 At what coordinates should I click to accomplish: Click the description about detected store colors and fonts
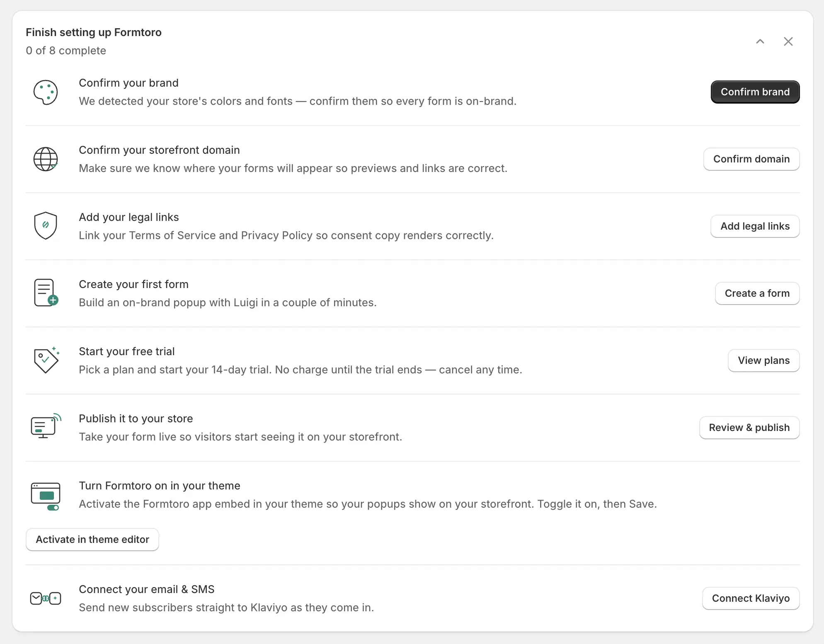coord(298,101)
